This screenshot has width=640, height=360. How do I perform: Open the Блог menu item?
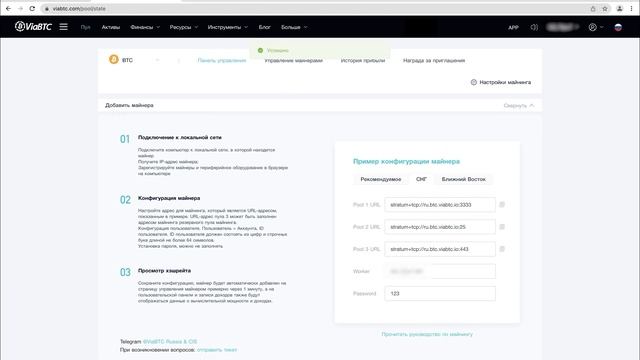coord(264,27)
